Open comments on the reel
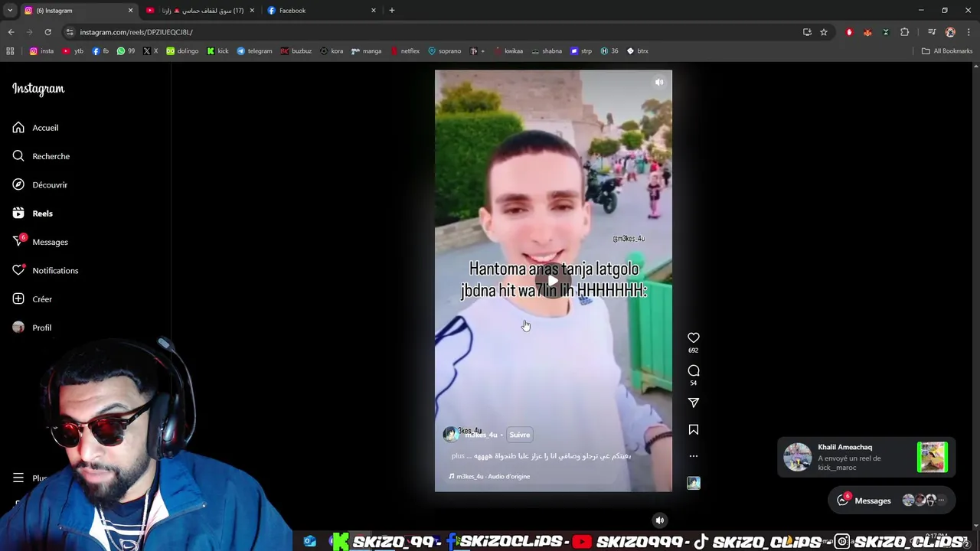The image size is (980, 551). [693, 370]
